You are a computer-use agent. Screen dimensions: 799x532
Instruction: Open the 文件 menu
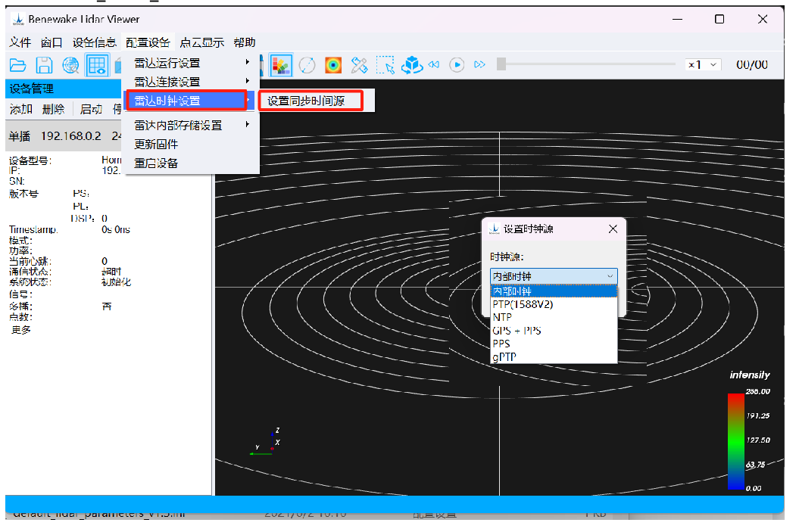pyautogui.click(x=20, y=42)
